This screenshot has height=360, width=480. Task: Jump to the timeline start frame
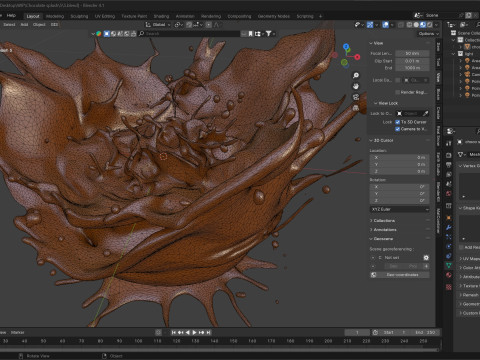click(x=173, y=332)
